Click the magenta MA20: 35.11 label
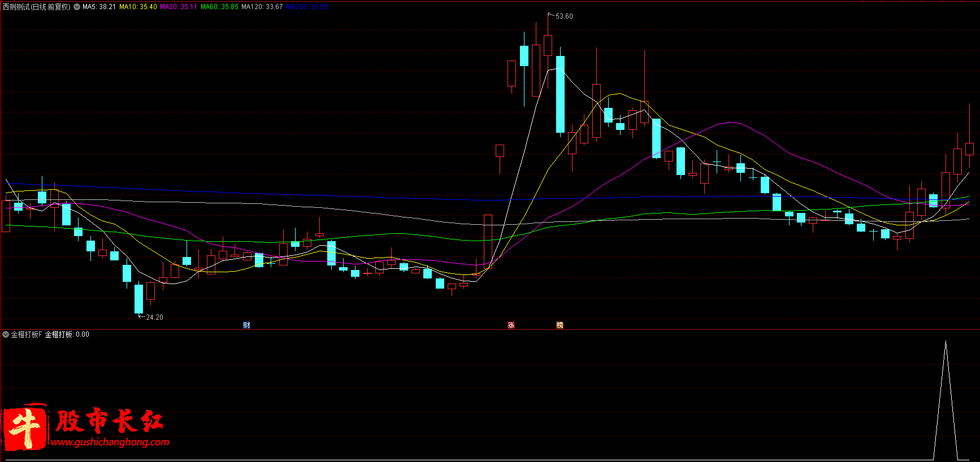The height and width of the screenshot is (462, 980). click(x=179, y=7)
